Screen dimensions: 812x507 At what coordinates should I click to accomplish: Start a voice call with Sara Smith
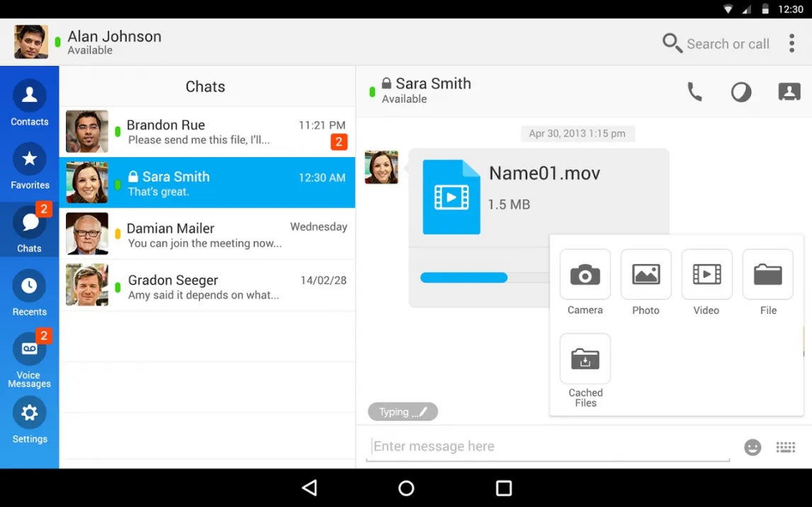tap(694, 92)
